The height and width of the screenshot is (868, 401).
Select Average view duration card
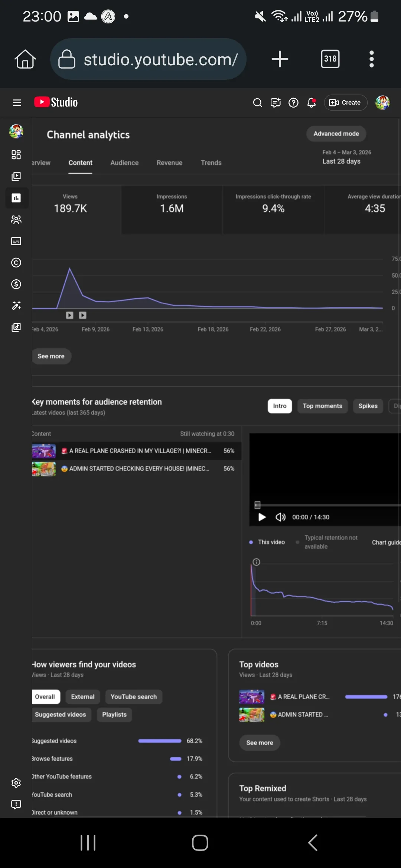coord(363,210)
